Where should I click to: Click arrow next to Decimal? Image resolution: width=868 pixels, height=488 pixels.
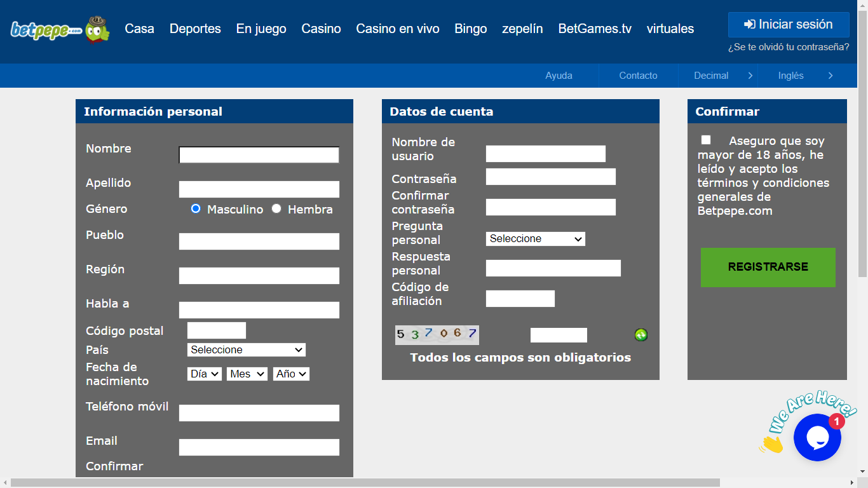[x=750, y=76]
